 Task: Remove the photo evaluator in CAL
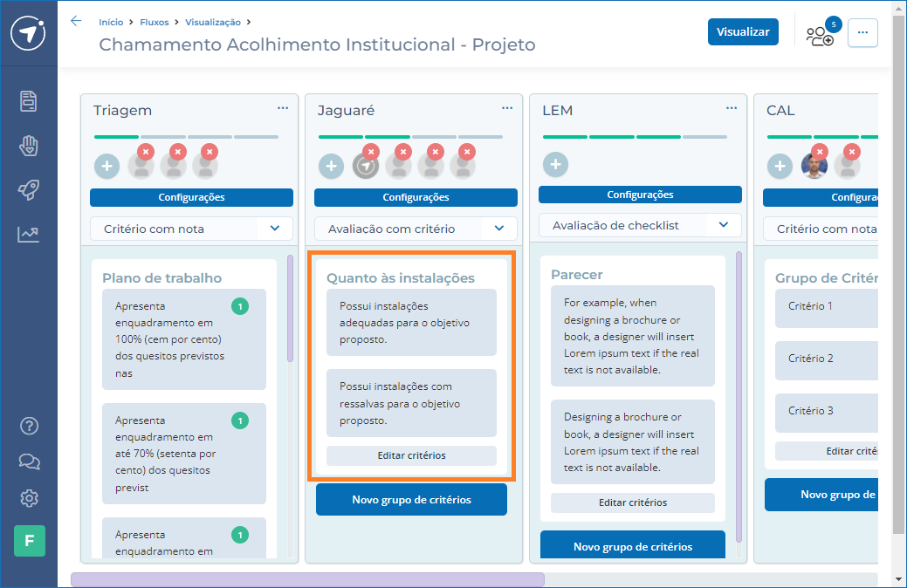(819, 152)
